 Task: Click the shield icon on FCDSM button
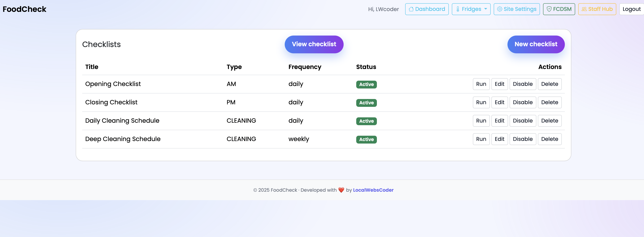(549, 9)
